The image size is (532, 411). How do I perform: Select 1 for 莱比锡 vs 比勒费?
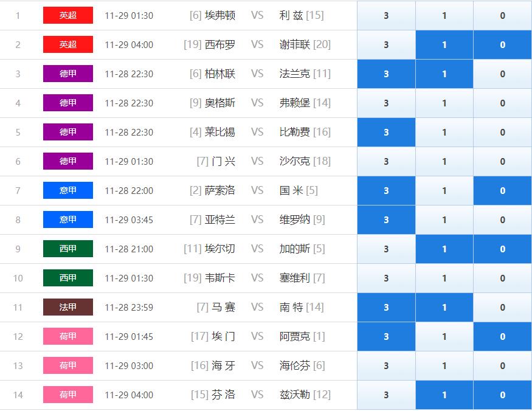444,132
